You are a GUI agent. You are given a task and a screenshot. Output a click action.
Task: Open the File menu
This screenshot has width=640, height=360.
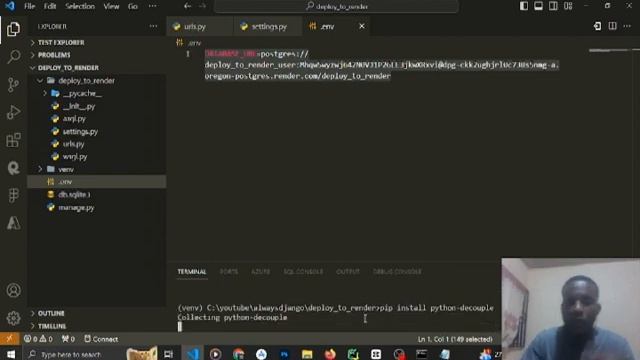(29, 6)
